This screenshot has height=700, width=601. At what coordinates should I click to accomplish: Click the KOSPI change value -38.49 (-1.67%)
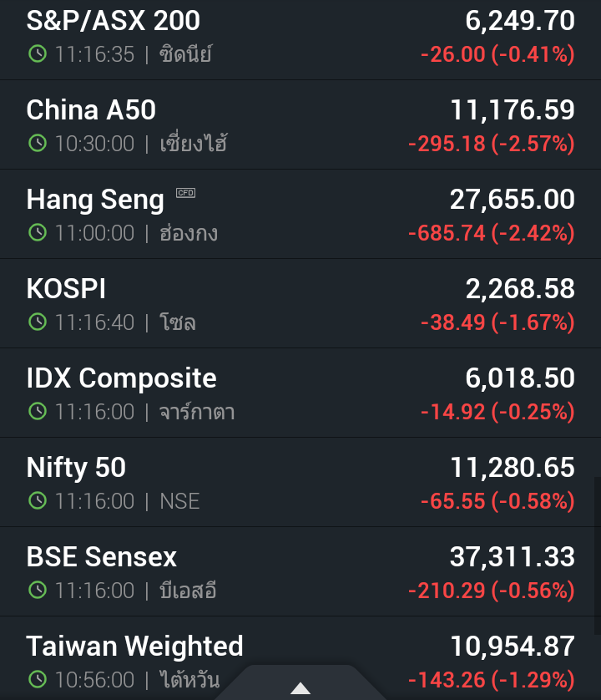pos(497,322)
